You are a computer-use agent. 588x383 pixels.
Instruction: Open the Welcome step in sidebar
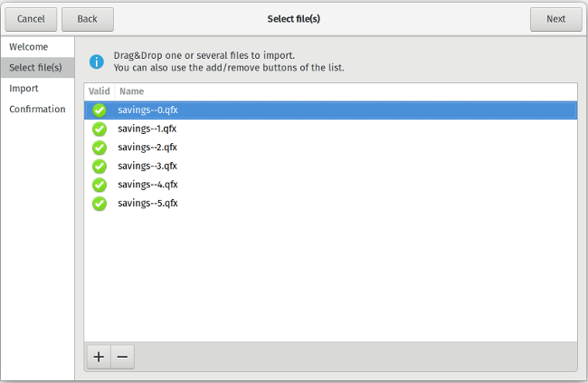click(x=29, y=46)
